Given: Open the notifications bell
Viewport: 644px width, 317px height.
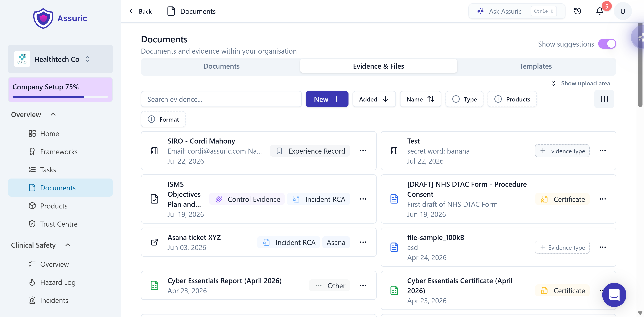Looking at the screenshot, I should point(600,11).
